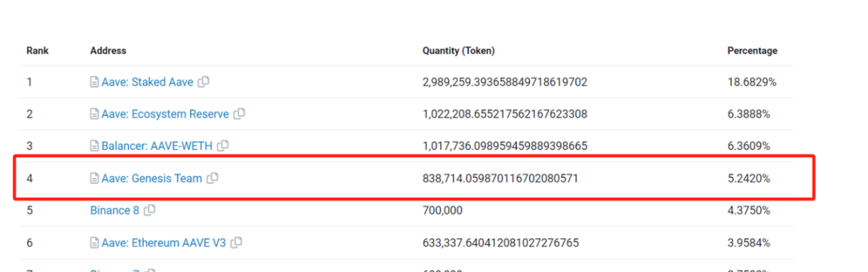Click the Rank column header
This screenshot has height=272, width=868.
tap(38, 50)
